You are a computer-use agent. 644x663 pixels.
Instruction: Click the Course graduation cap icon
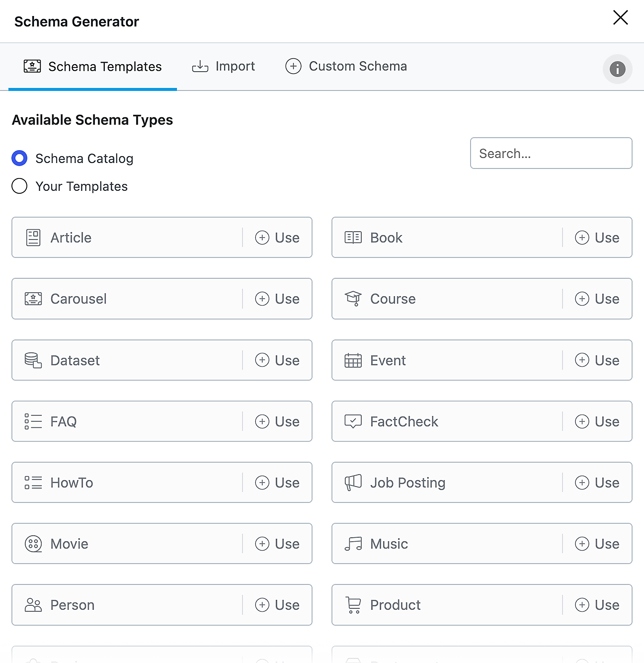[x=353, y=299]
